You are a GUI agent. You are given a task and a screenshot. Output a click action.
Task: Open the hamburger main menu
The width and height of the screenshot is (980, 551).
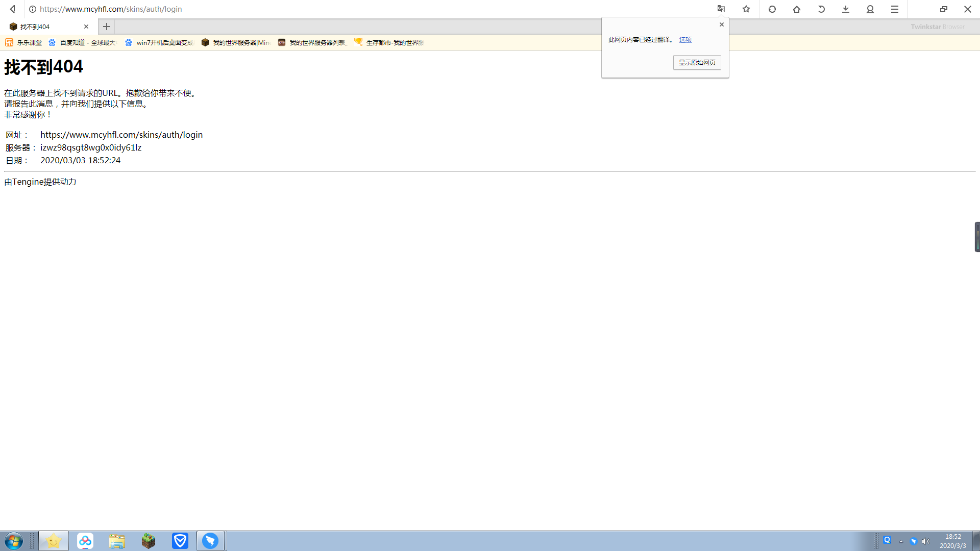pos(895,9)
